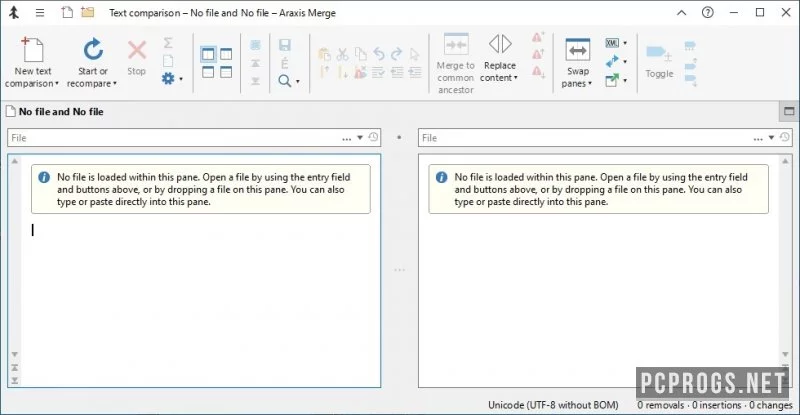Select the three-way vertical layout toggle
The height and width of the screenshot is (415, 800).
click(x=226, y=54)
